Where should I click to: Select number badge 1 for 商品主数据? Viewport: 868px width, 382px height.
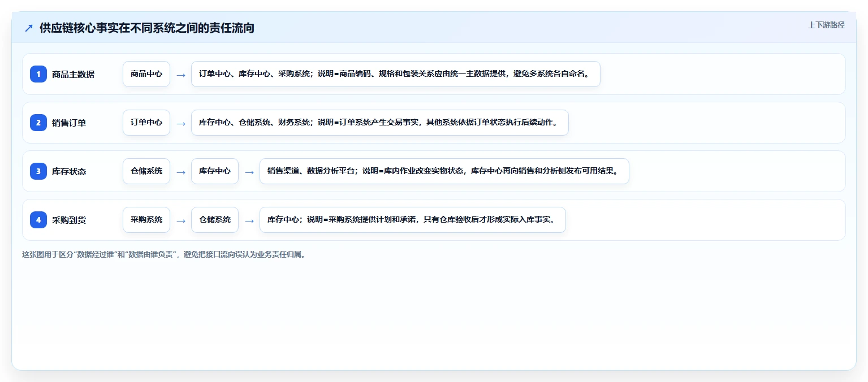click(x=38, y=74)
